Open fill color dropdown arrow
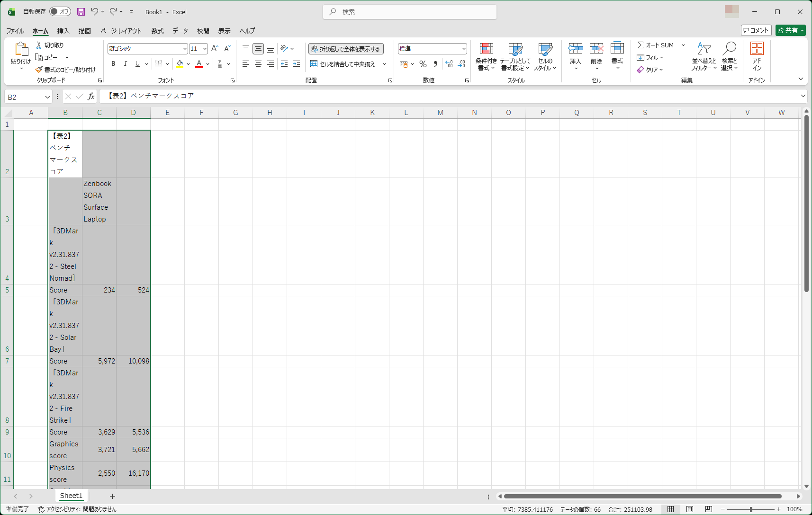The image size is (812, 515). pos(188,64)
